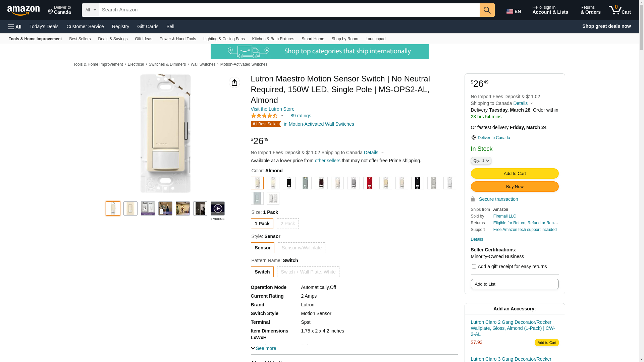This screenshot has width=644, height=362.
Task: Open the Qty quantity dropdown
Action: point(481,161)
